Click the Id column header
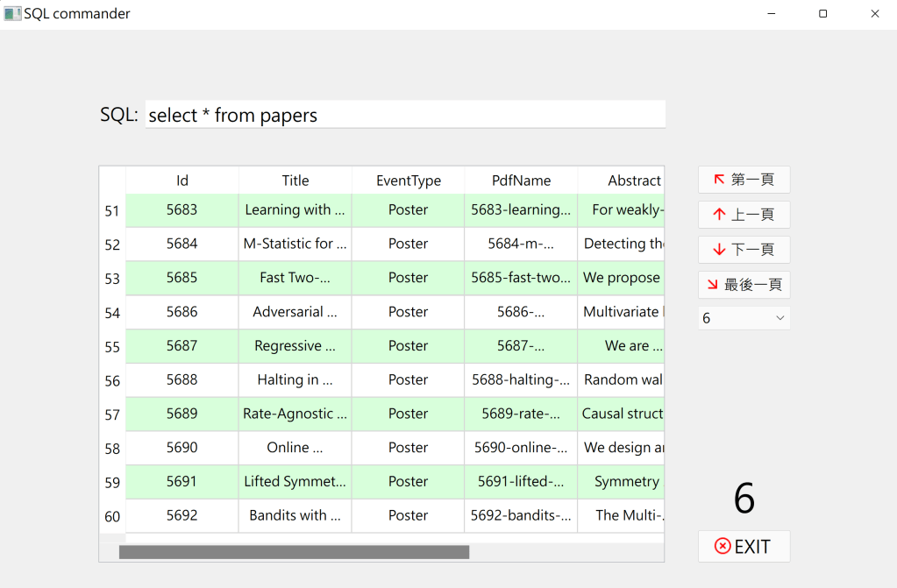 pos(182,181)
